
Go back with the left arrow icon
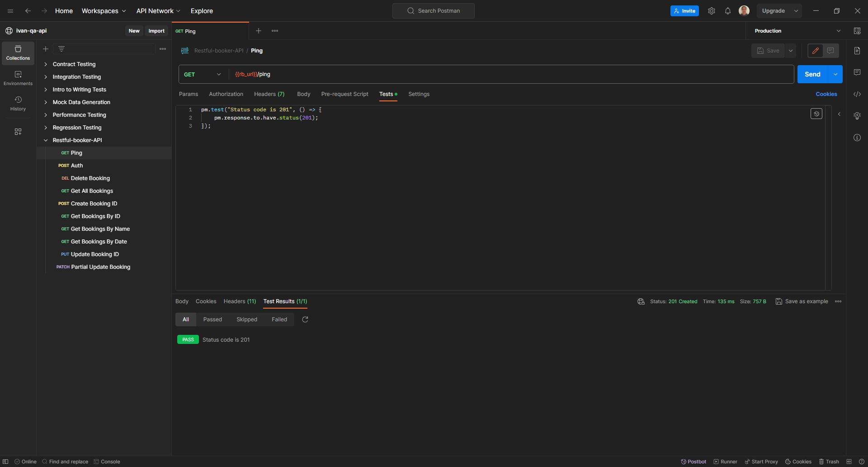(x=28, y=11)
